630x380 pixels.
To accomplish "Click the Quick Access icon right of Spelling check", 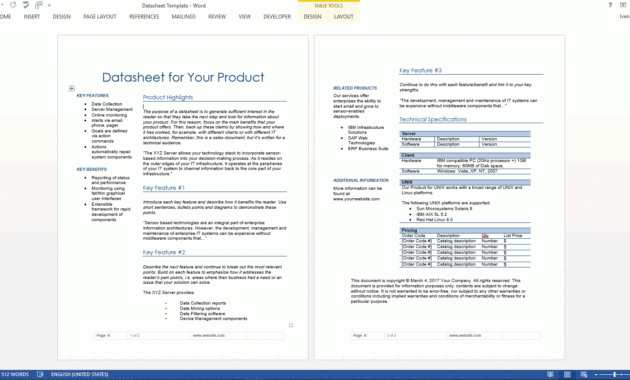I will (39, 5).
